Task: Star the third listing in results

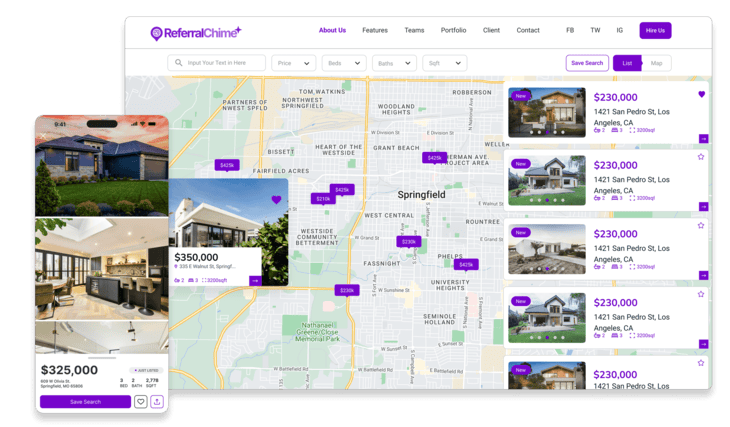Action: click(701, 226)
